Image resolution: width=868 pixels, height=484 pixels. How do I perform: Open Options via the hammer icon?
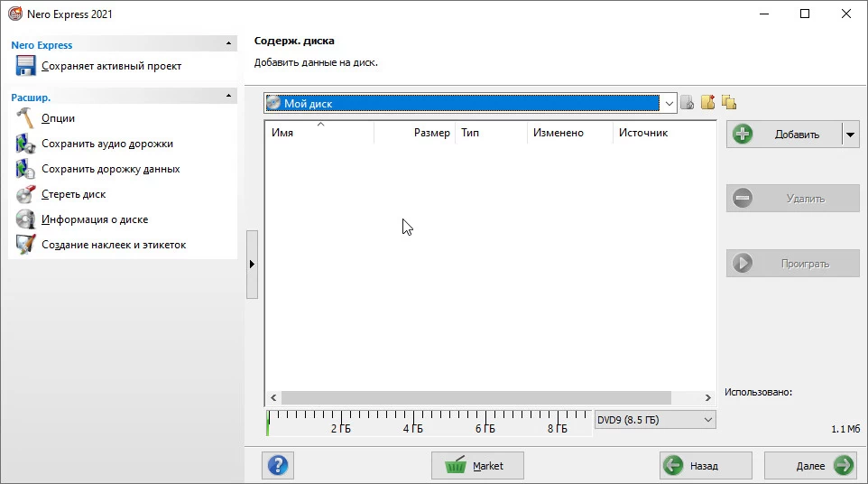point(25,118)
